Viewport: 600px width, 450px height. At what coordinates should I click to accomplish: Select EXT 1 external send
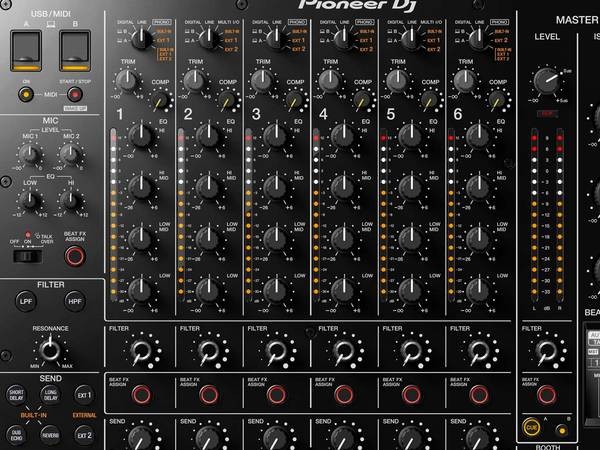click(84, 395)
